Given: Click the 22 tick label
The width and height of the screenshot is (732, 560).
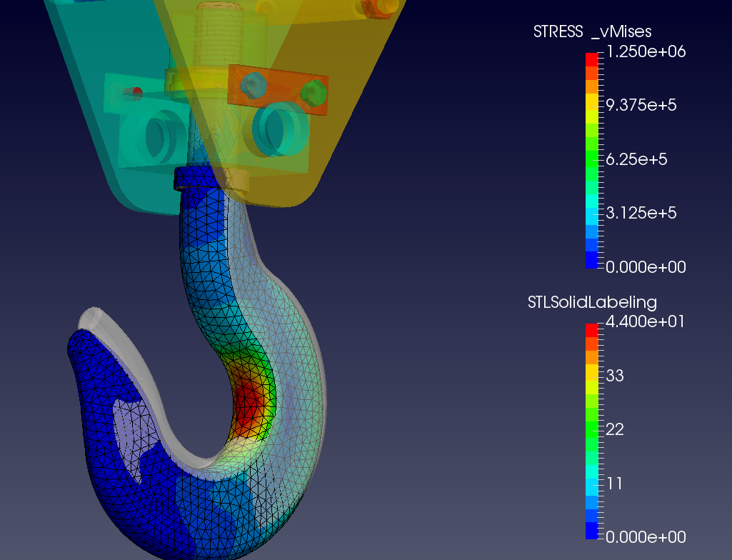Looking at the screenshot, I should [x=615, y=430].
